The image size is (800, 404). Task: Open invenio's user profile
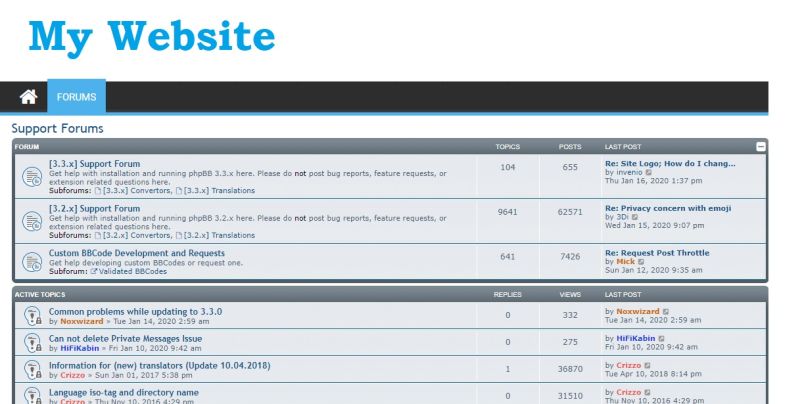630,172
